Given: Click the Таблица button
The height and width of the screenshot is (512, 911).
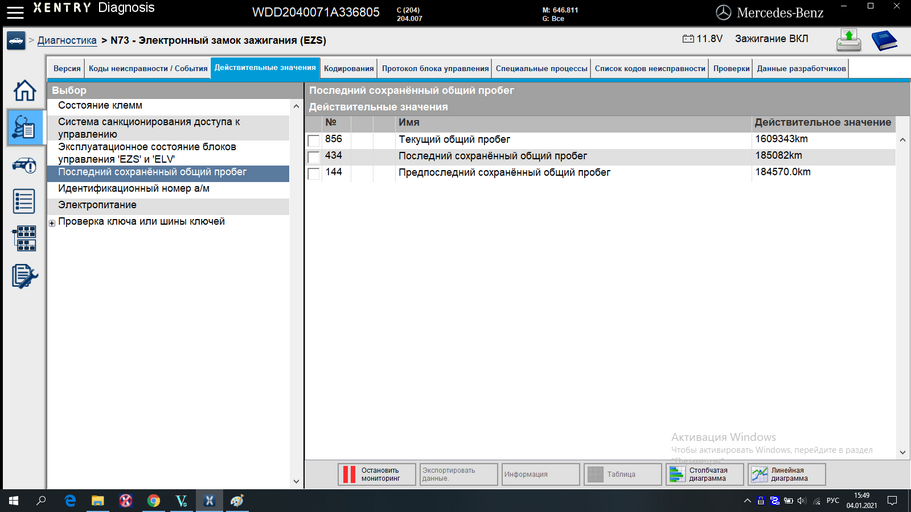Looking at the screenshot, I should tap(622, 474).
